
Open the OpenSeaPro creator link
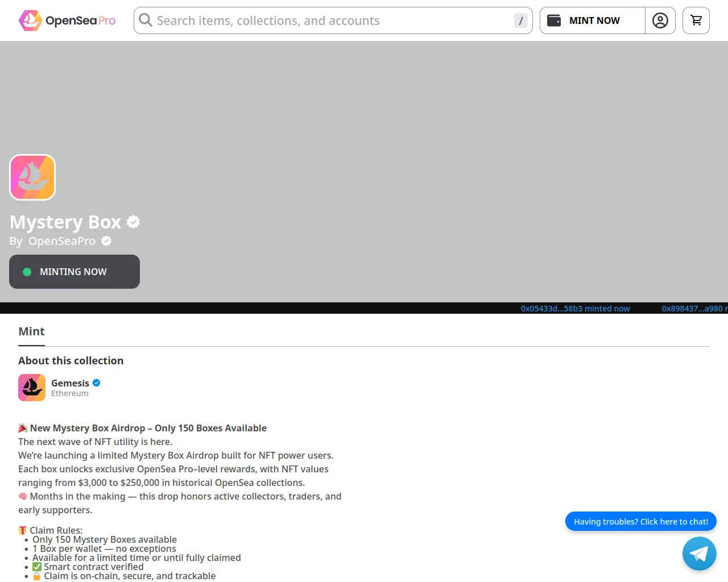[x=62, y=241]
